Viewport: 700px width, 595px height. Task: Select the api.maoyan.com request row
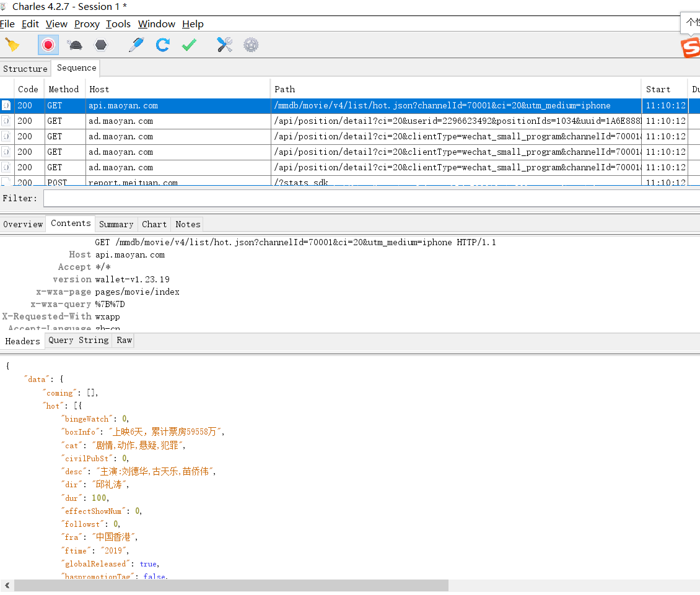[350, 105]
